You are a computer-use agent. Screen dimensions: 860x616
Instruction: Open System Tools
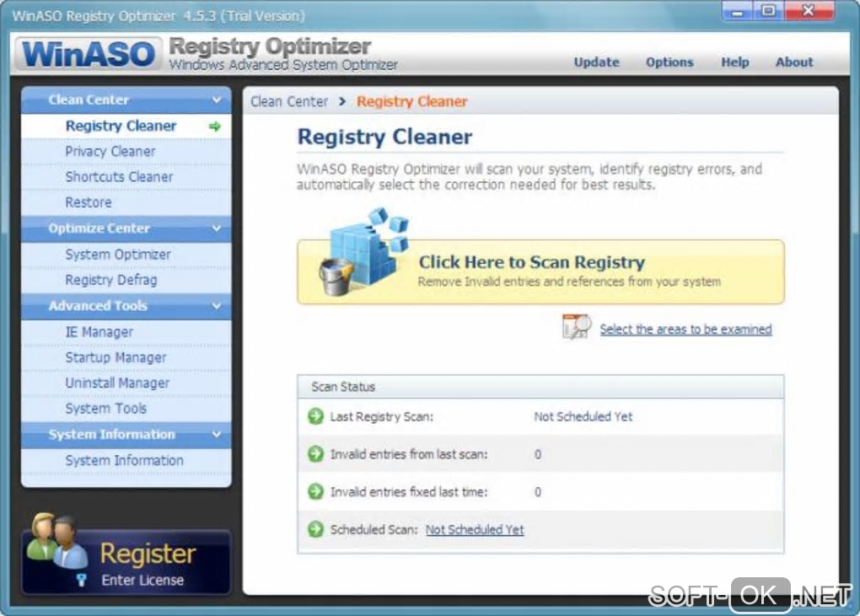pos(126,409)
